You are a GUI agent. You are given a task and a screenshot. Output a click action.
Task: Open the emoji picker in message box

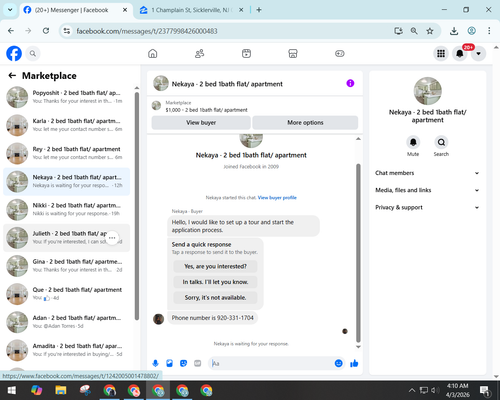tap(338, 363)
